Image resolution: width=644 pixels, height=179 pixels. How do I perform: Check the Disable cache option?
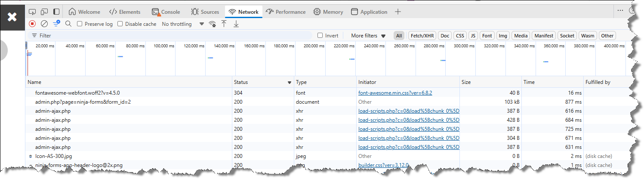click(120, 24)
